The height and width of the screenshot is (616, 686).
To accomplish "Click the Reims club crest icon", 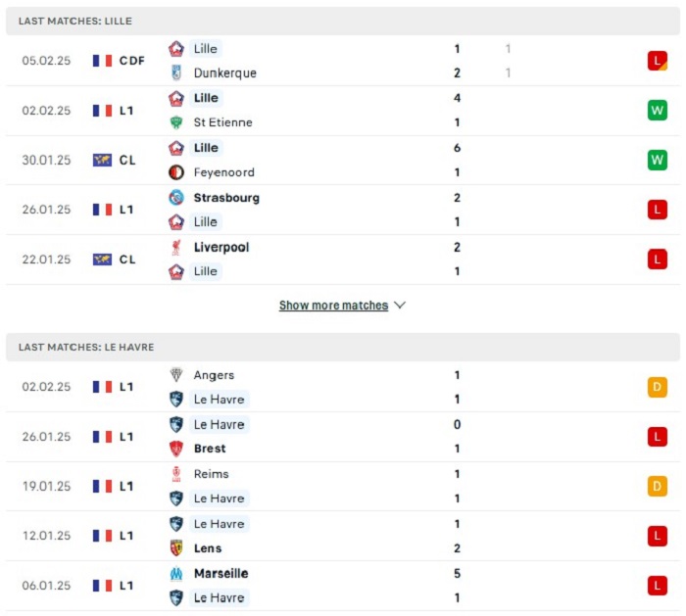I will click(176, 474).
